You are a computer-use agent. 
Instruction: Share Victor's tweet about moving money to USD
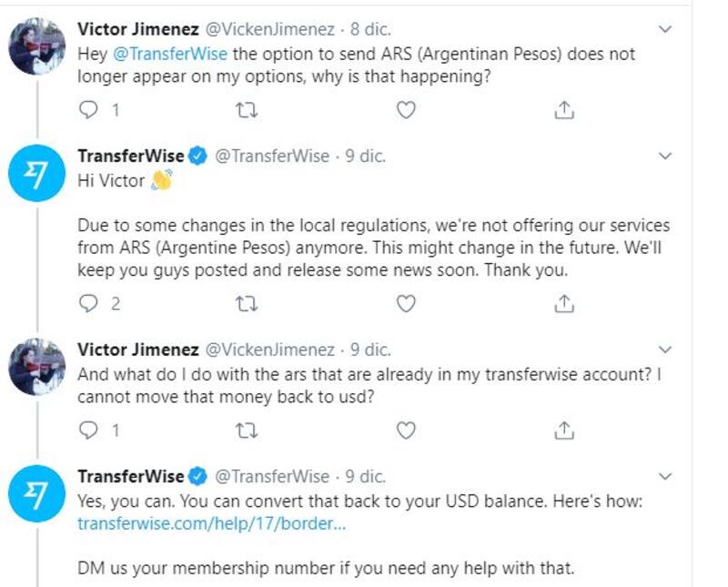(x=564, y=430)
